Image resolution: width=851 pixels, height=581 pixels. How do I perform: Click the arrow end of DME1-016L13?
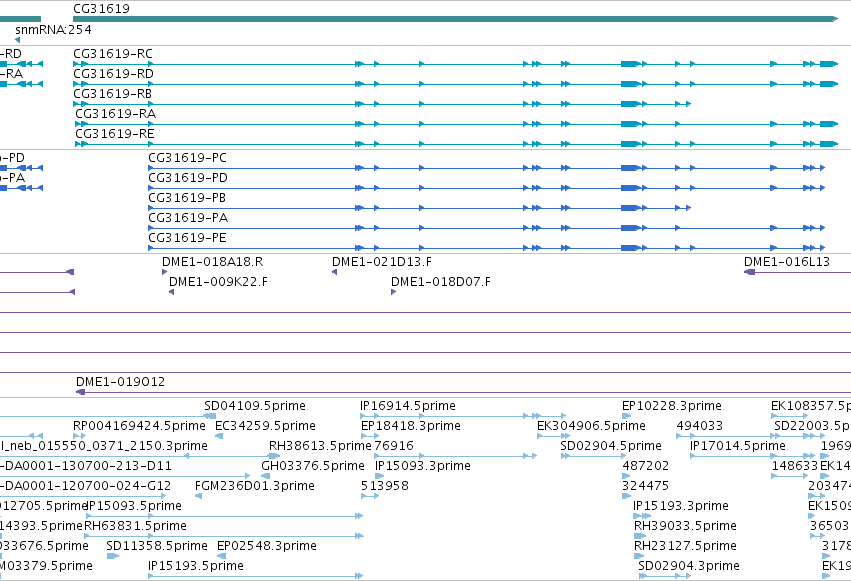pyautogui.click(x=749, y=272)
